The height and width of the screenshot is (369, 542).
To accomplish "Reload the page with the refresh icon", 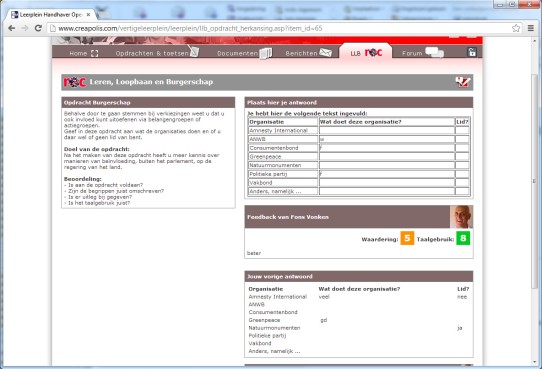I will click(38, 28).
